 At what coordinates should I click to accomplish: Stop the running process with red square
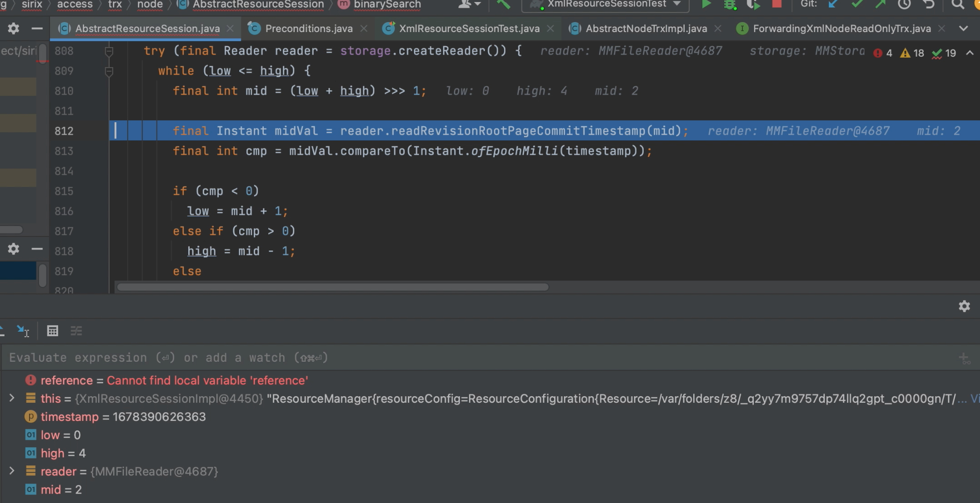point(777,4)
